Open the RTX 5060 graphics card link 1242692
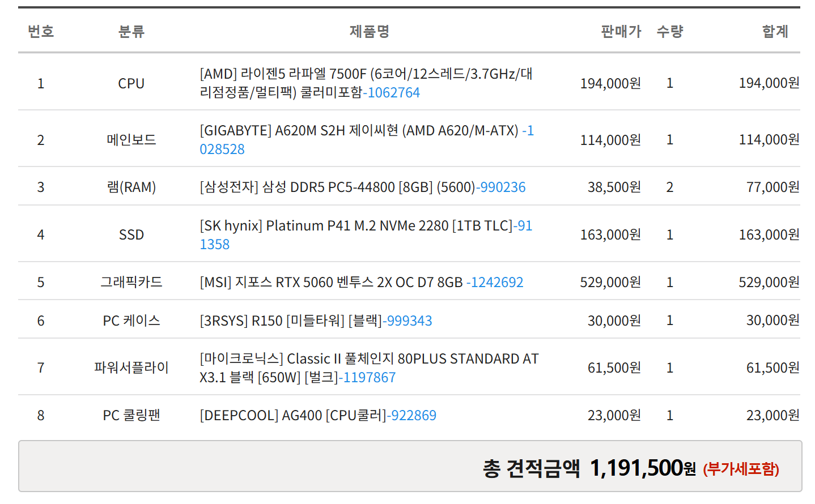The image size is (815, 504). click(x=495, y=282)
